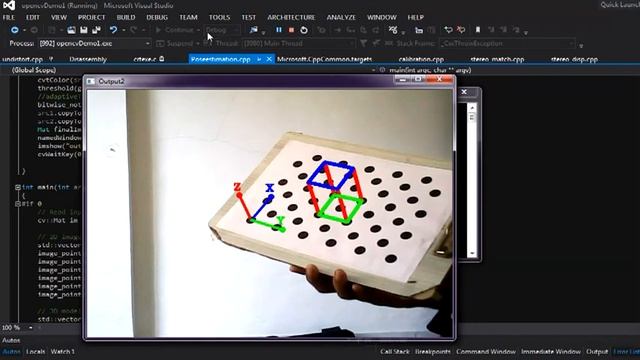Open the FILE menu
The height and width of the screenshot is (360, 640).
click(x=9, y=18)
